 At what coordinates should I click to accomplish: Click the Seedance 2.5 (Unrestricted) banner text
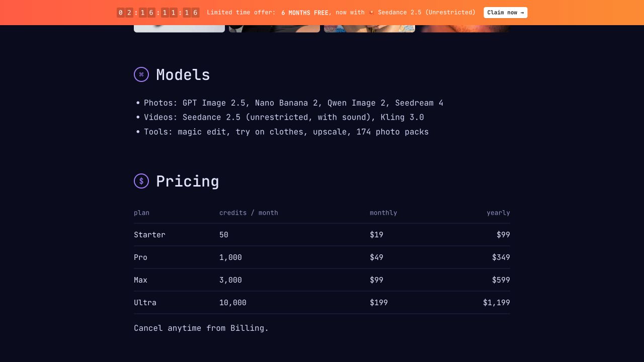(x=427, y=13)
